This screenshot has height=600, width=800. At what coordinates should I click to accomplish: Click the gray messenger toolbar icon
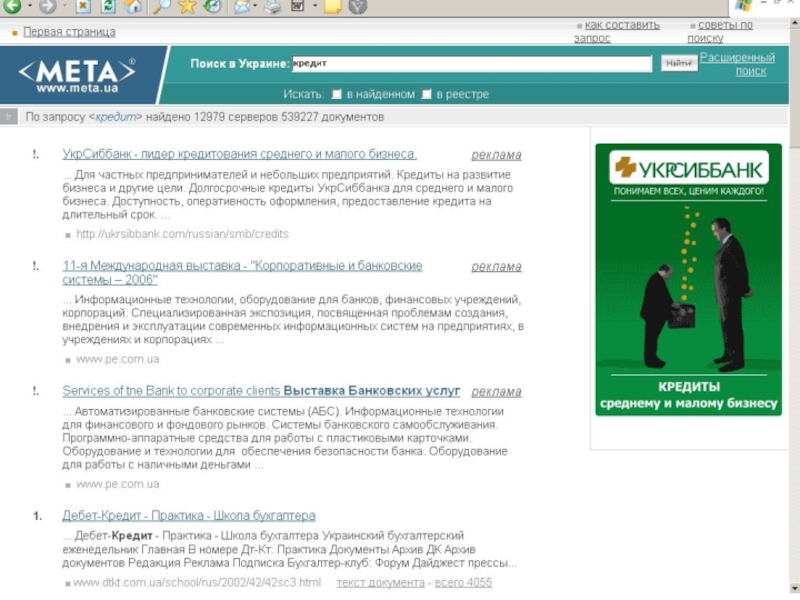(358, 6)
